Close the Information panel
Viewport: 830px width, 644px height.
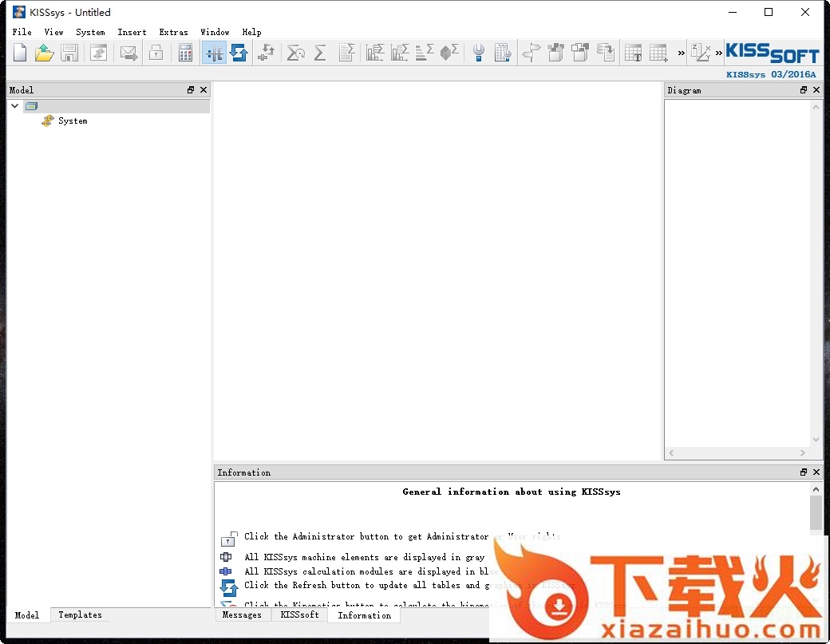pos(816,472)
